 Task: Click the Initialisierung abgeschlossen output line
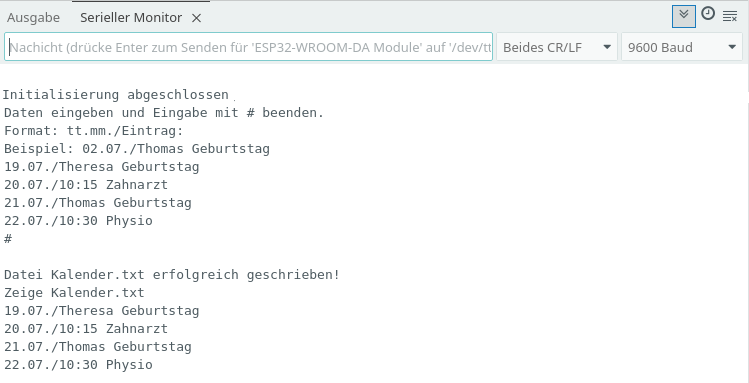(x=116, y=95)
